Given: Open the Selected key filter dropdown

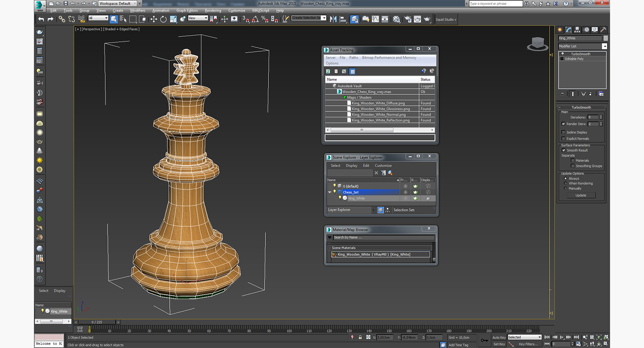Looking at the screenshot, I should tap(525, 337).
